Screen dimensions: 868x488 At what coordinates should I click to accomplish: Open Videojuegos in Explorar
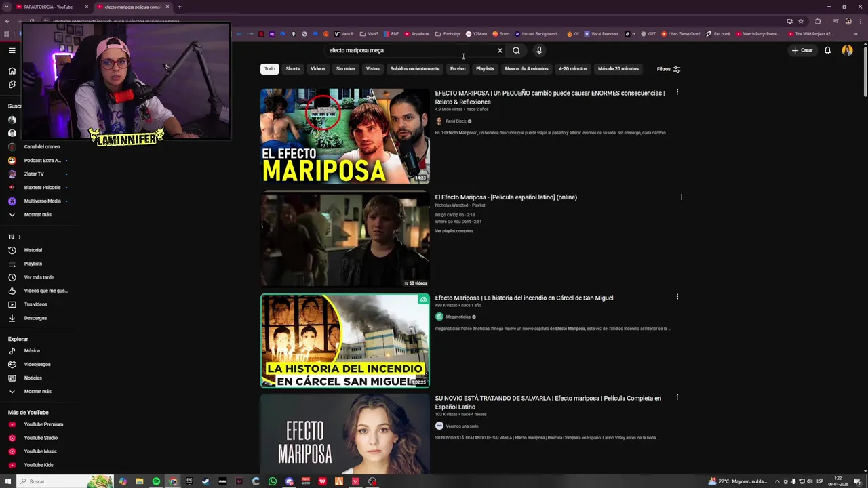37,365
